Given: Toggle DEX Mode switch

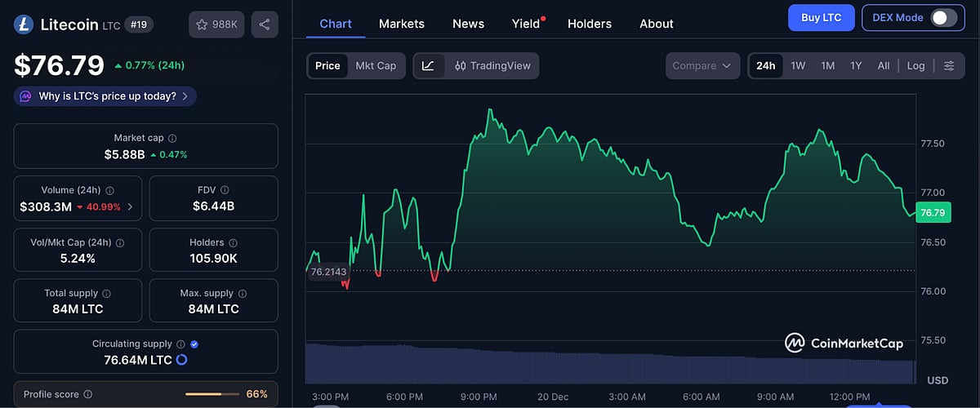Looking at the screenshot, I should (x=943, y=18).
